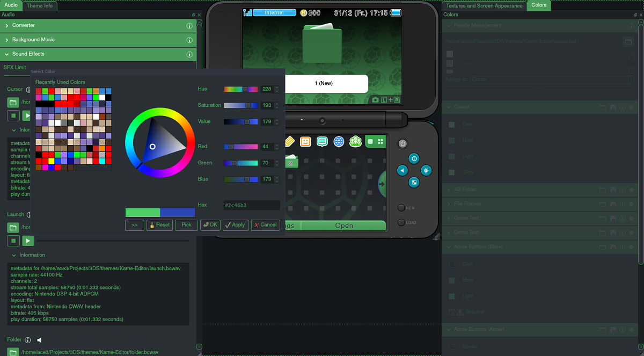Click the blue new-color preview swatch
The width and height of the screenshot is (644, 356).
tap(178, 213)
